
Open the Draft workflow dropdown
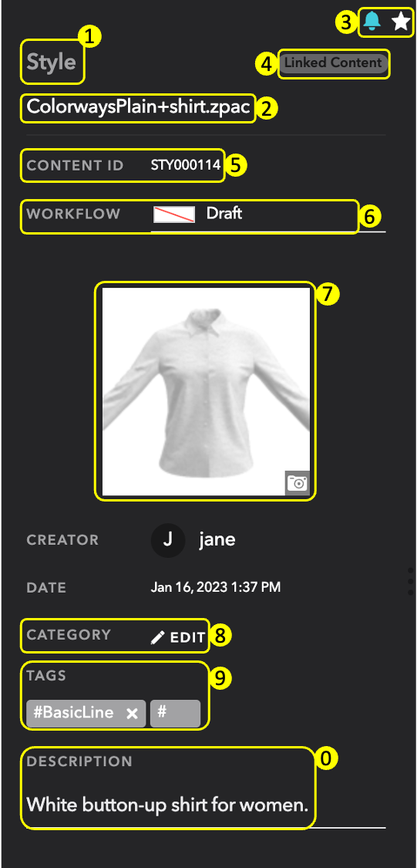click(x=268, y=214)
